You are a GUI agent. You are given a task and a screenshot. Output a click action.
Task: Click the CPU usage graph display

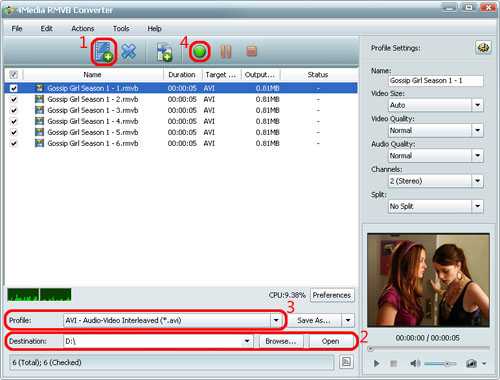[39, 295]
